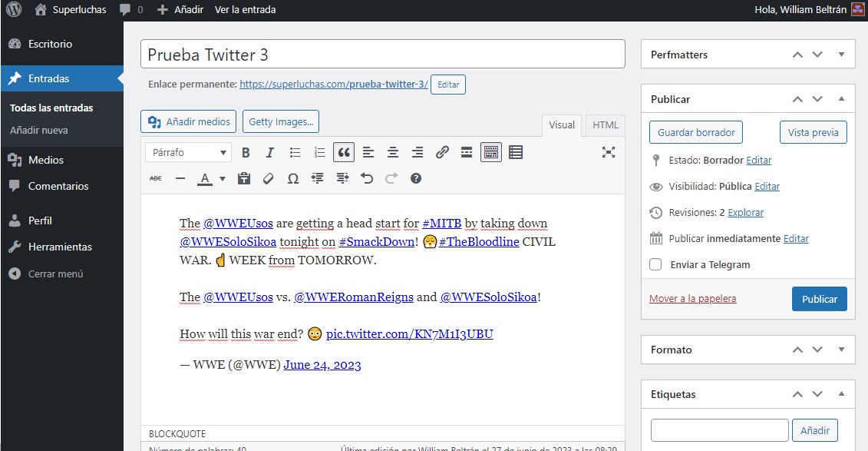Toggle blockquote formatting
The image size is (868, 451).
coord(344,152)
